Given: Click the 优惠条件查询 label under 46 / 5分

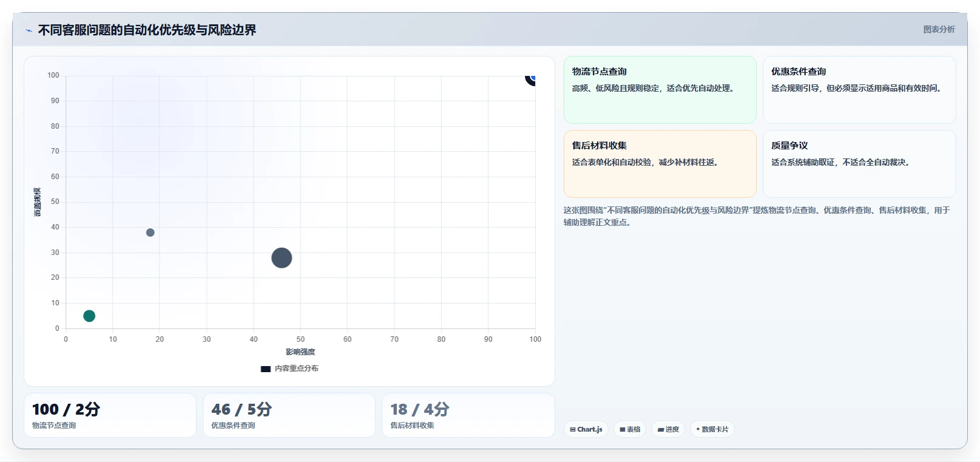Looking at the screenshot, I should [233, 426].
